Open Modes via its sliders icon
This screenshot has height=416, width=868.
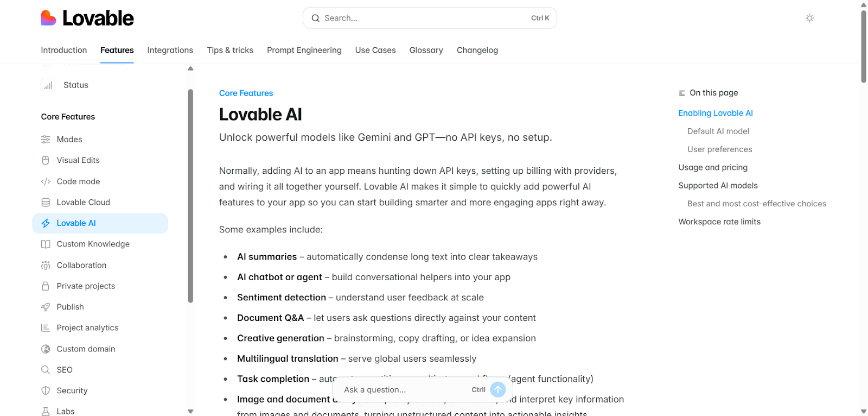pos(46,140)
